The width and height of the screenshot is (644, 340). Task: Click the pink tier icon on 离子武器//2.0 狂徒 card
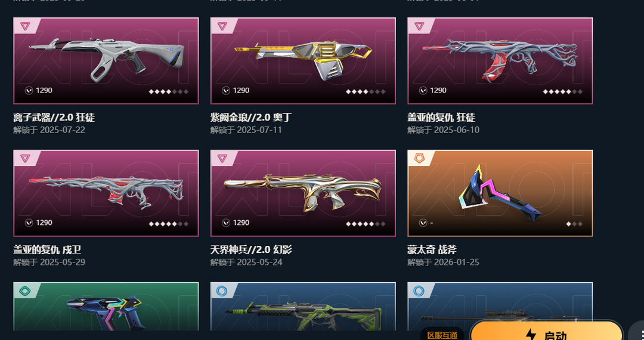coord(25,26)
